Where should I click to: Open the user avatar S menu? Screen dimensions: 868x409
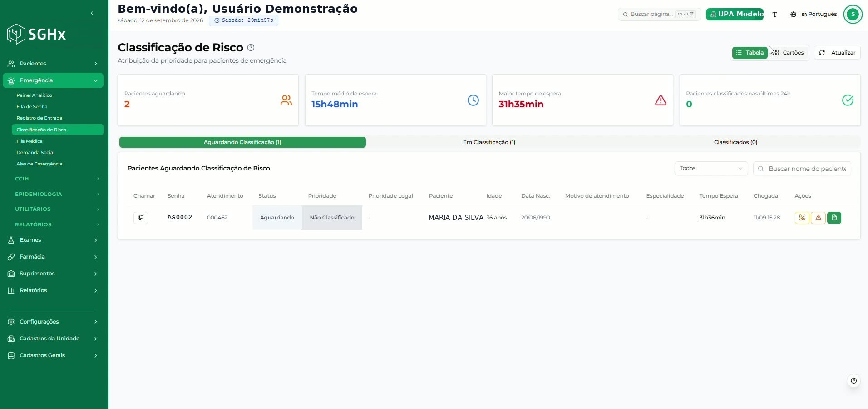[x=853, y=15]
